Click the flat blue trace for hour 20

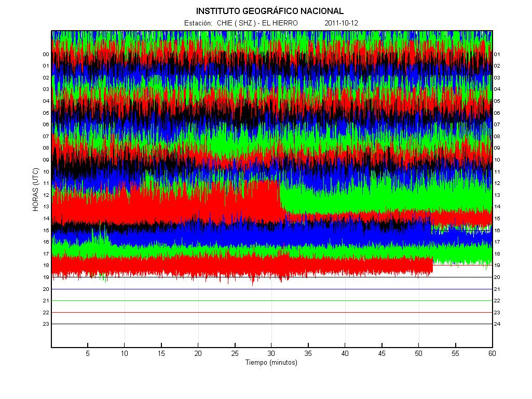pos(272,289)
